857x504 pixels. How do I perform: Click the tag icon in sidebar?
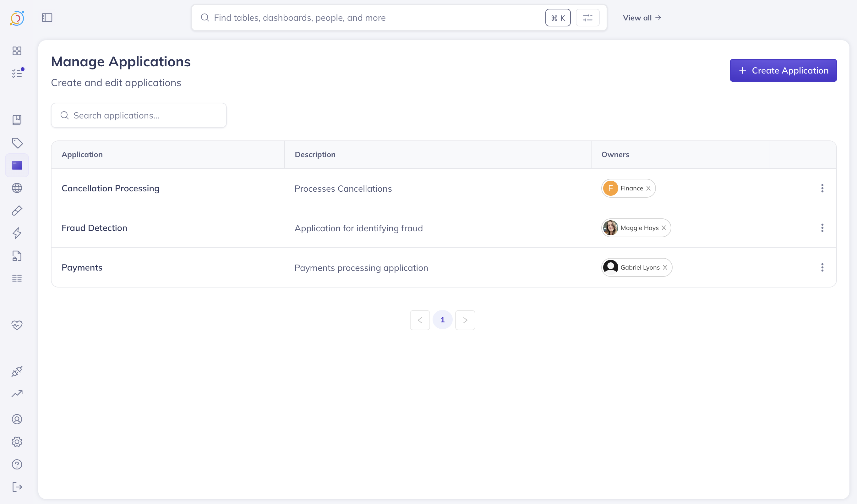click(17, 143)
